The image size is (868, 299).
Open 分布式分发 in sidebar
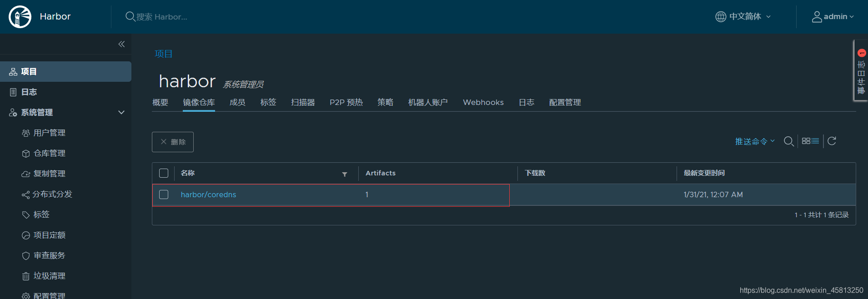52,194
